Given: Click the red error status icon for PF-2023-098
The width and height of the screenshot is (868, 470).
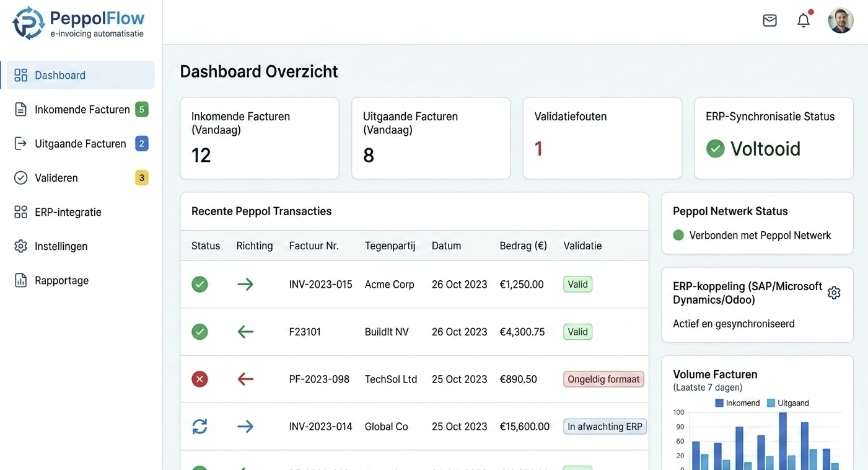Looking at the screenshot, I should coord(199,379).
